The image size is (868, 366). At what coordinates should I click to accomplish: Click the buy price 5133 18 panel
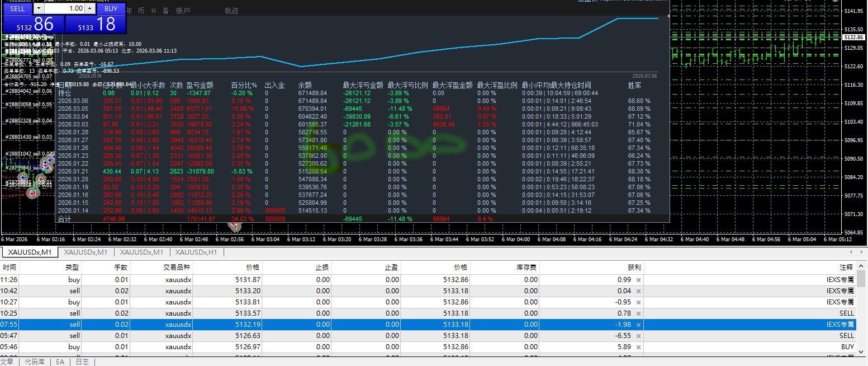[x=96, y=24]
